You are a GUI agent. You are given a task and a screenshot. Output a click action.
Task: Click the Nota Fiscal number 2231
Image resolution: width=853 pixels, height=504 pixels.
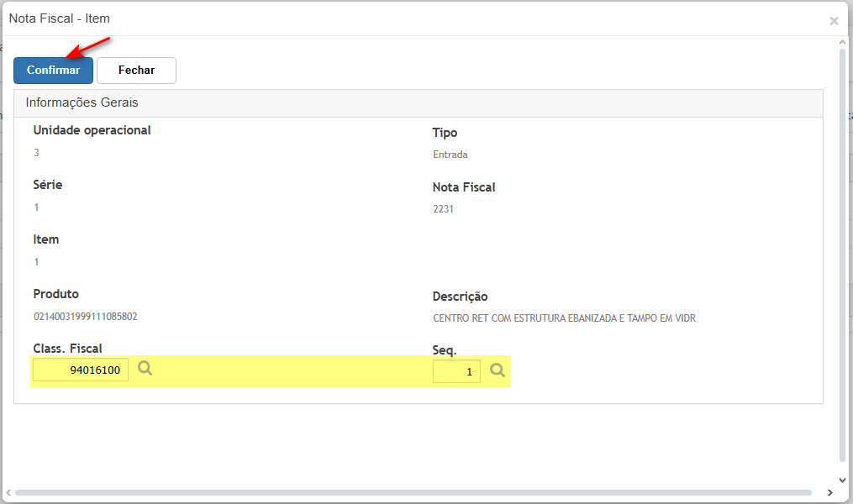click(x=443, y=209)
